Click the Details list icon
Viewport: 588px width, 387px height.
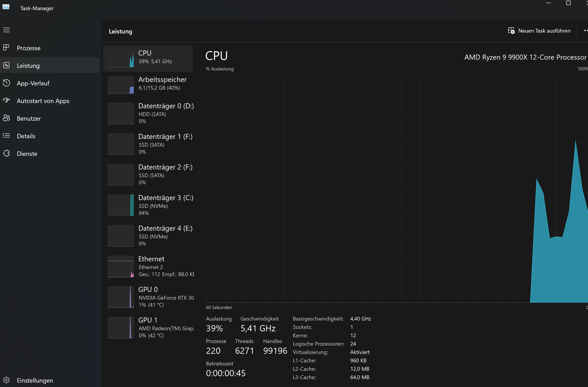tap(6, 136)
